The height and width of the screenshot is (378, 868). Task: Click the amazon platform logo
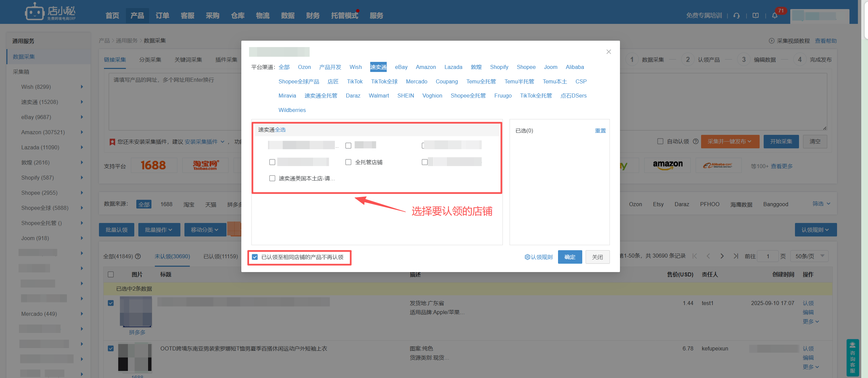667,165
